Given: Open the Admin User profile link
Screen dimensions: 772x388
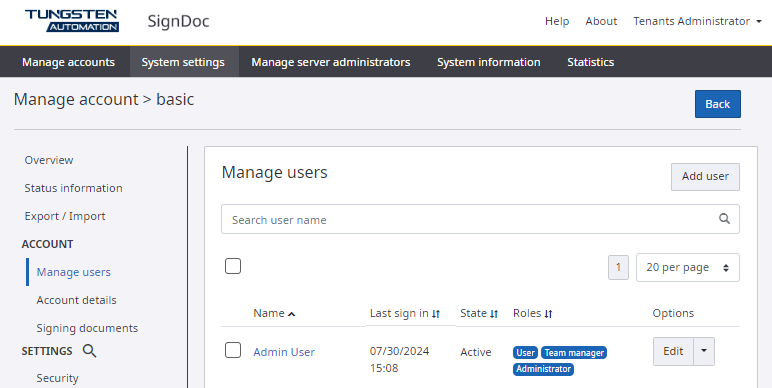Looking at the screenshot, I should click(284, 352).
